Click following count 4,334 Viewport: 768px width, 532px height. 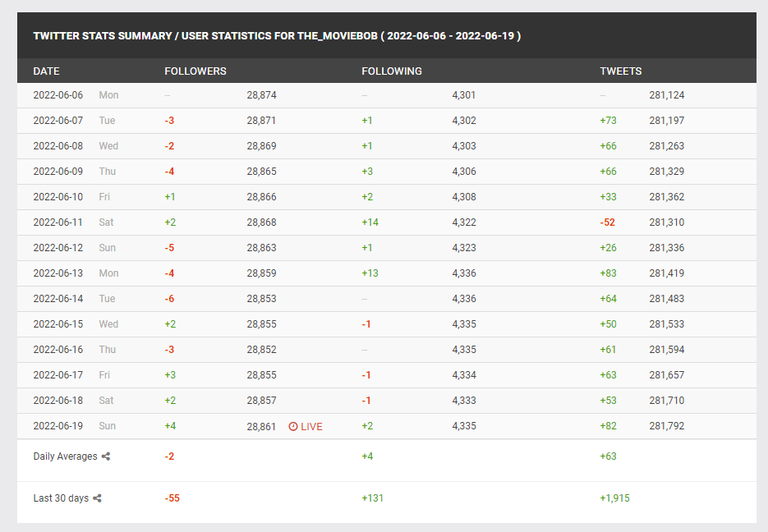464,375
